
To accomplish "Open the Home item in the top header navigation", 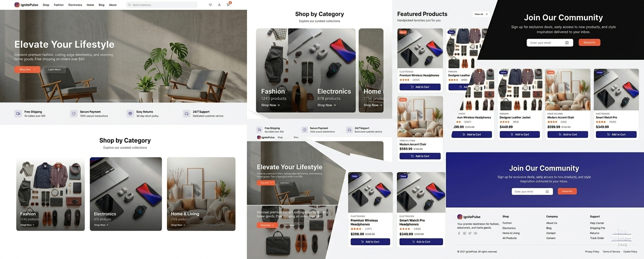I will (x=90, y=5).
